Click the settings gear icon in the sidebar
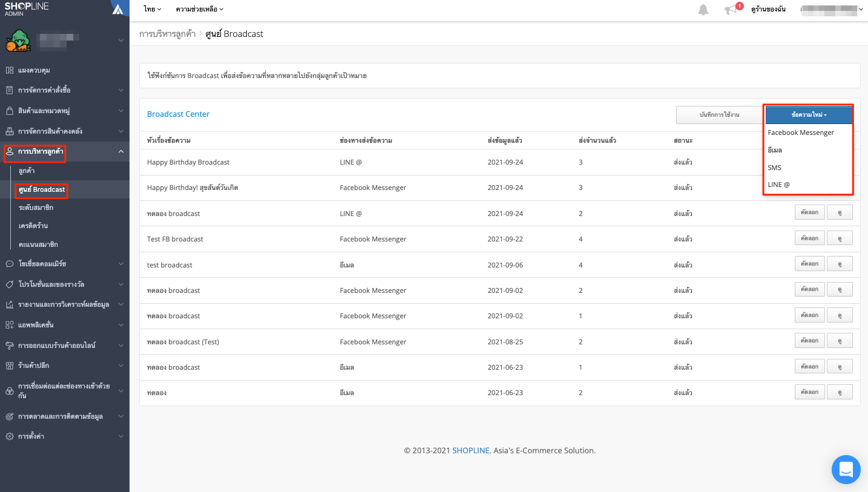868x492 pixels. point(10,436)
